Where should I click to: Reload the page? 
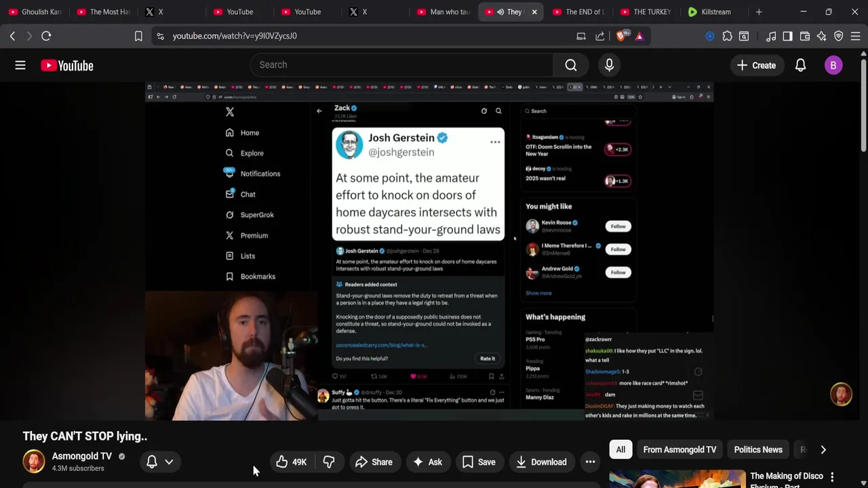46,36
